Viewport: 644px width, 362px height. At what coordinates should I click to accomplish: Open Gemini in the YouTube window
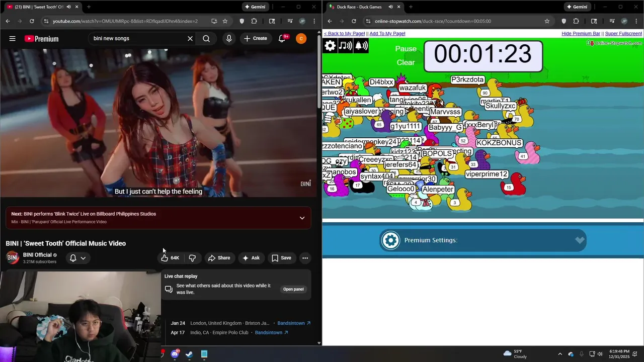255,7
